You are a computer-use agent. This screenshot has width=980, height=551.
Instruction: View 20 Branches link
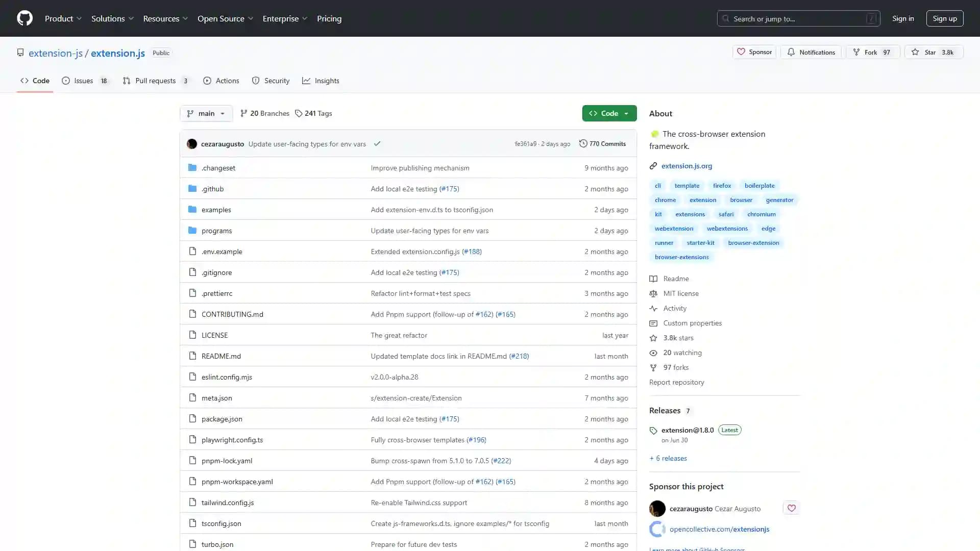tap(265, 113)
